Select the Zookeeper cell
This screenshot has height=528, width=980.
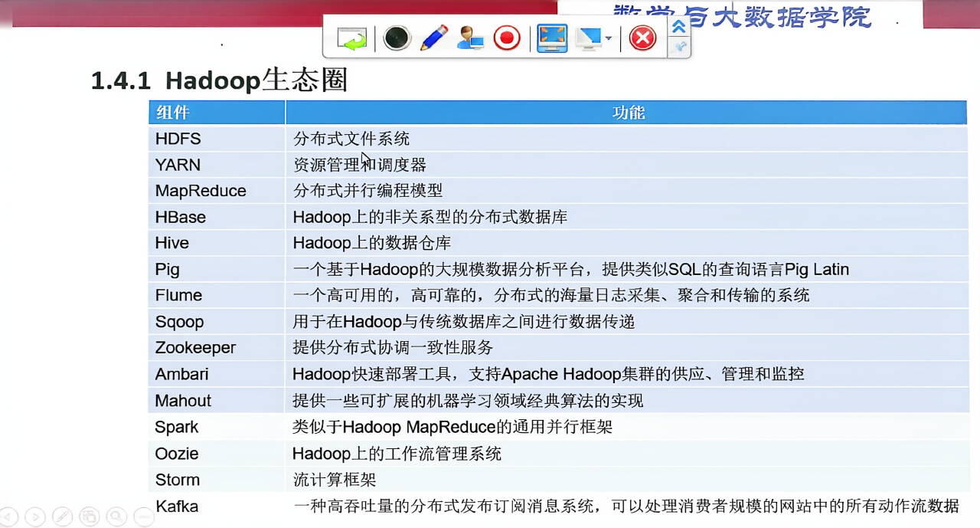coord(216,347)
